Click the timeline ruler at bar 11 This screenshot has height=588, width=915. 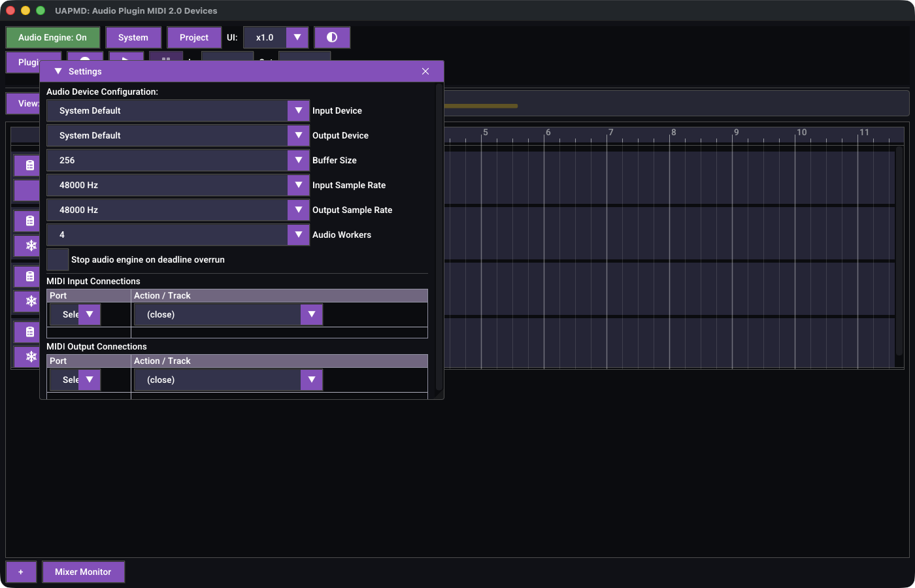pos(864,133)
